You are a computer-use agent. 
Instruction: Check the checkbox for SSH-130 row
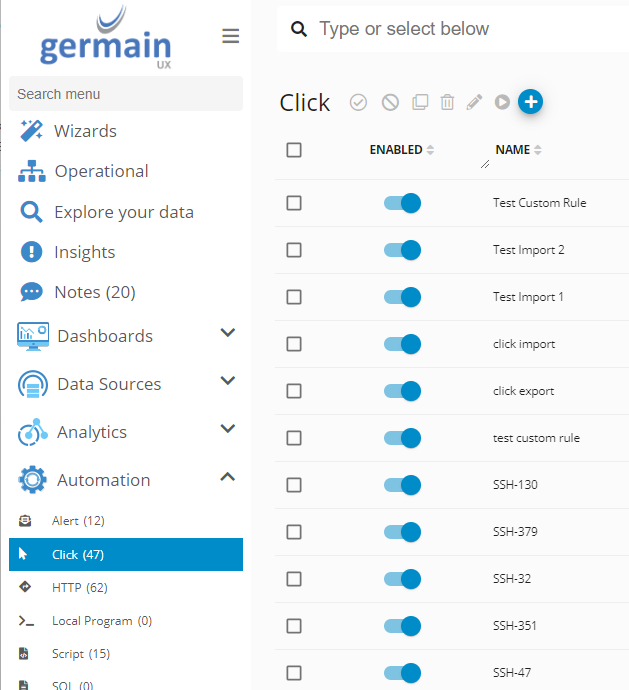[294, 485]
